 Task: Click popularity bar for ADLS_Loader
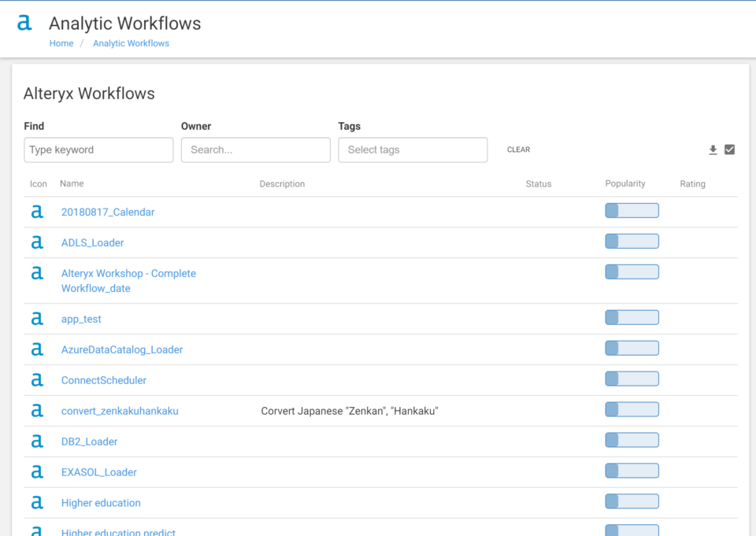click(632, 241)
